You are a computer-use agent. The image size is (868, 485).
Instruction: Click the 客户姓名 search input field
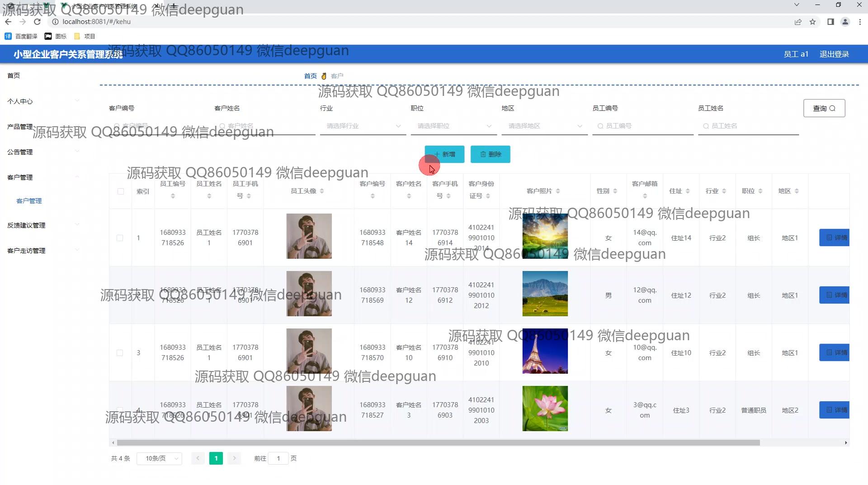267,126
